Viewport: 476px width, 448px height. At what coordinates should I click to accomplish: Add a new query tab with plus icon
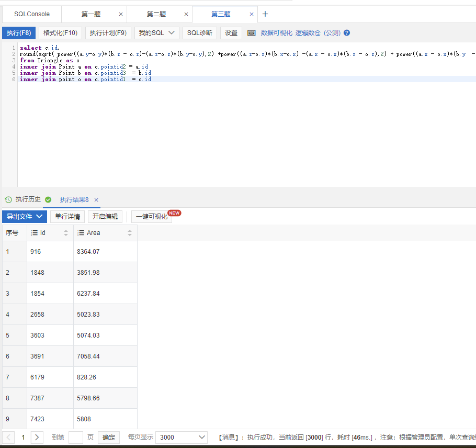265,14
